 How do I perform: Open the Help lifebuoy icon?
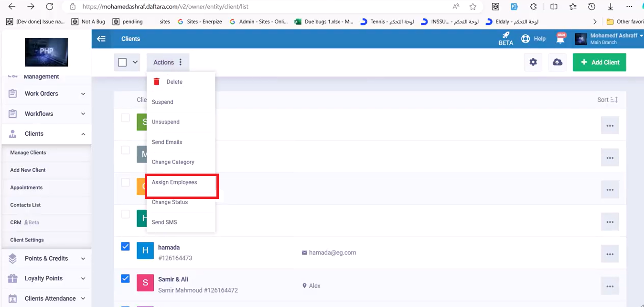(x=526, y=39)
